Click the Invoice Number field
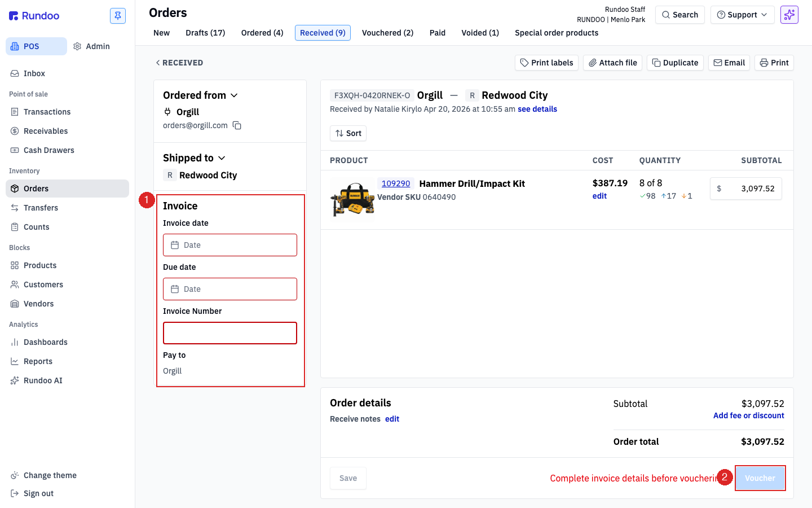This screenshot has height=508, width=812. (230, 333)
